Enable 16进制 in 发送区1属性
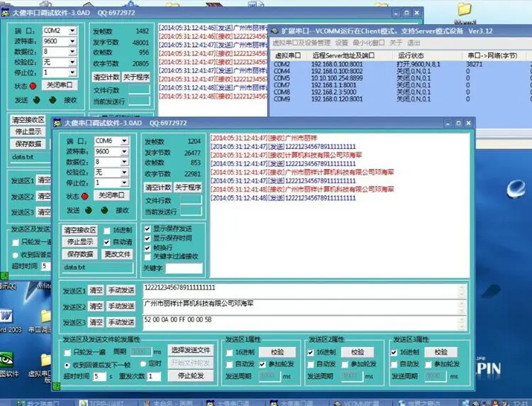The image size is (532, 406). tap(229, 353)
